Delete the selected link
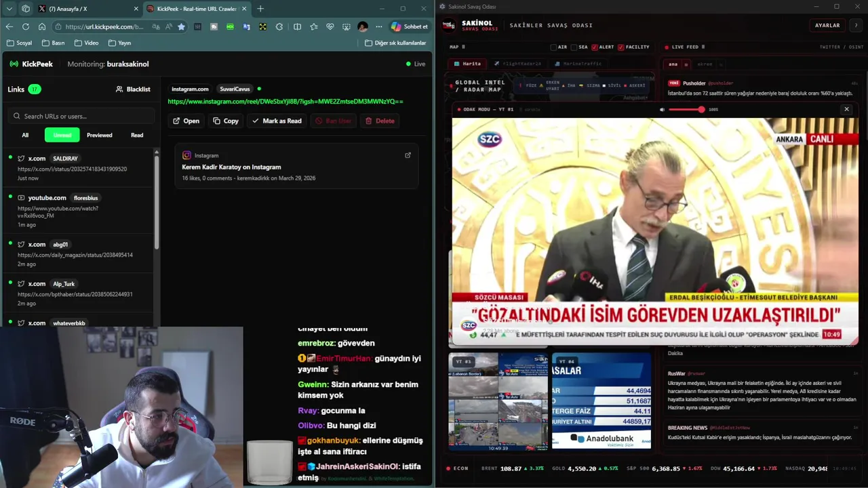The image size is (868, 488). 380,121
